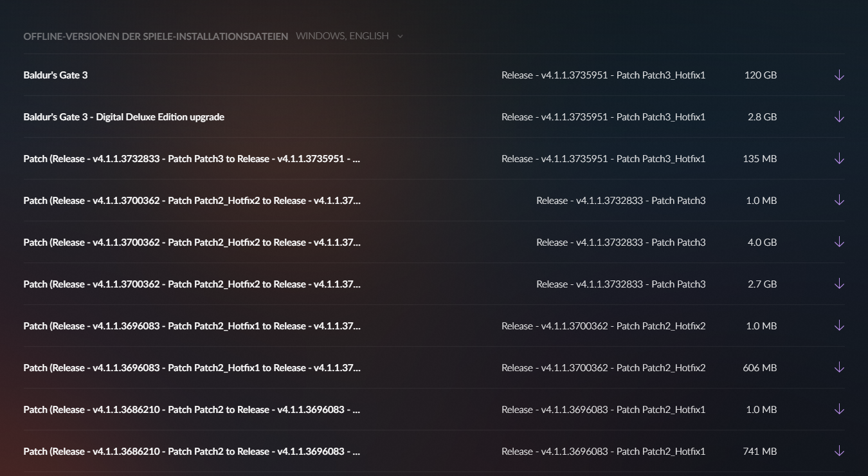Click Patch3 version label in 2.7 GB row
Image resolution: width=868 pixels, height=476 pixels.
tap(621, 284)
